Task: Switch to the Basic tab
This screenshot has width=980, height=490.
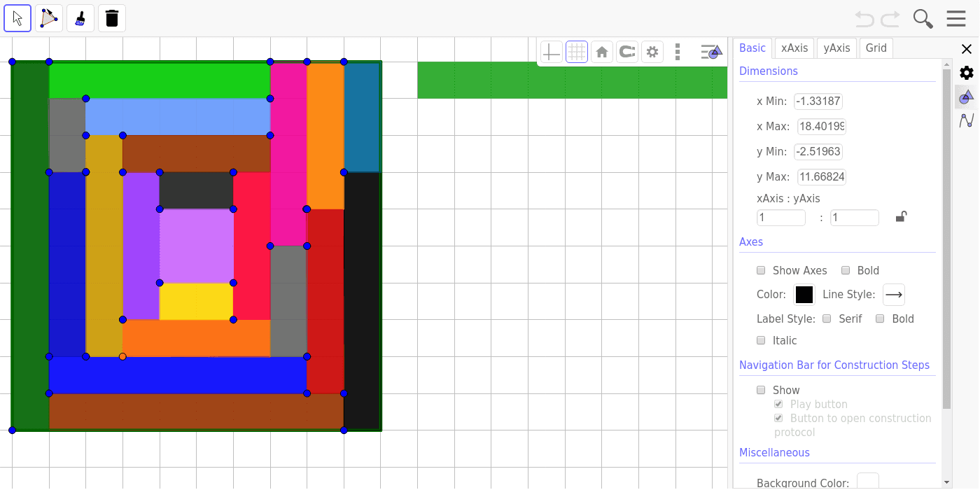Action: pos(752,48)
